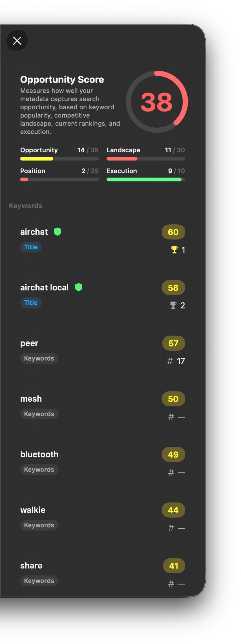Viewport: 241px width, 644px height.
Task: Click the hash rank icon for peer
Action: tap(170, 361)
